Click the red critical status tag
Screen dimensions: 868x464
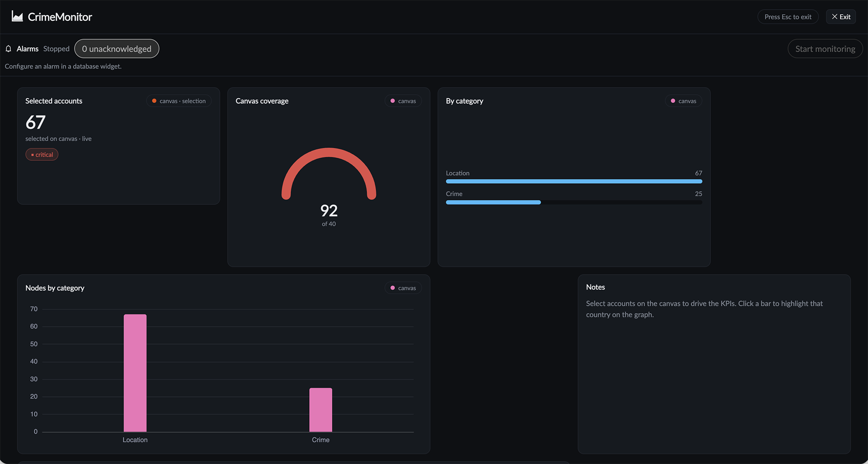(42, 155)
